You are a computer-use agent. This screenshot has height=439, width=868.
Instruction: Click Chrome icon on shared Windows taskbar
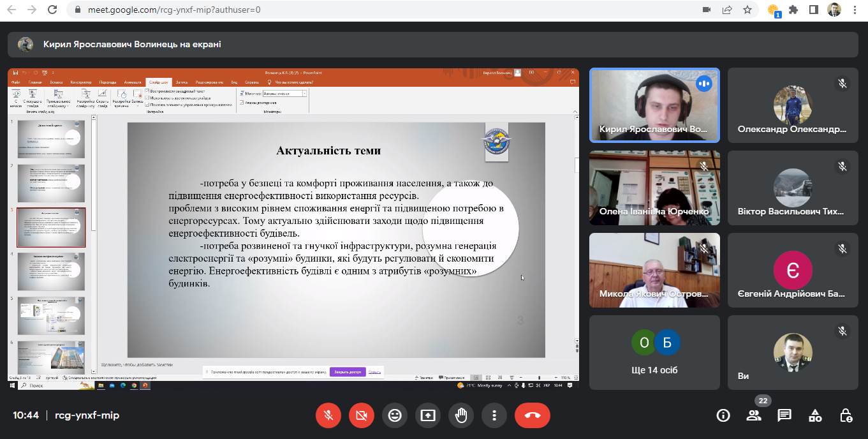(134, 385)
